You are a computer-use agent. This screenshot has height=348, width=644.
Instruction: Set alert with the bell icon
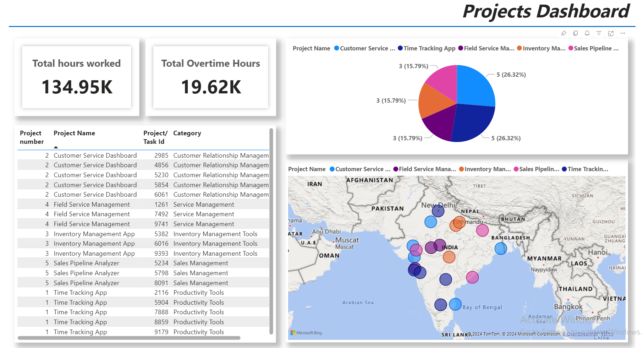[587, 33]
